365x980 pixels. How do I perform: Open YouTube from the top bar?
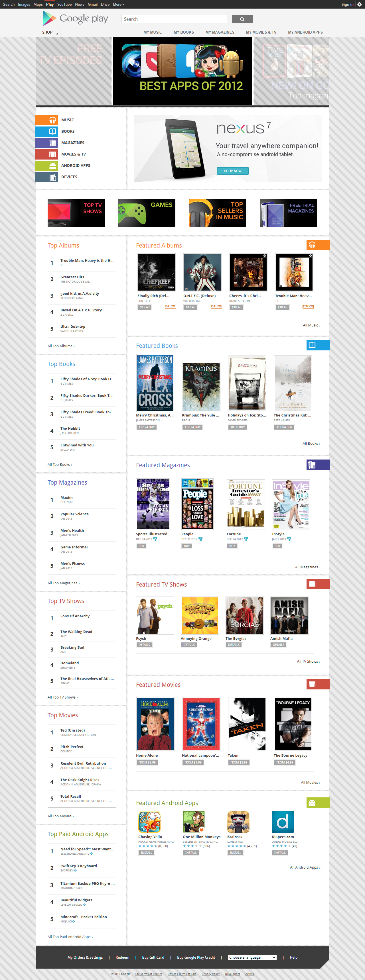tap(64, 4)
